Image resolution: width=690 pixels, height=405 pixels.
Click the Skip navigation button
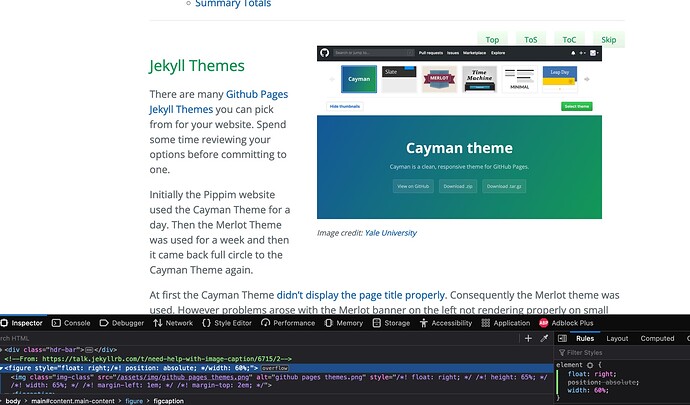pos(609,40)
